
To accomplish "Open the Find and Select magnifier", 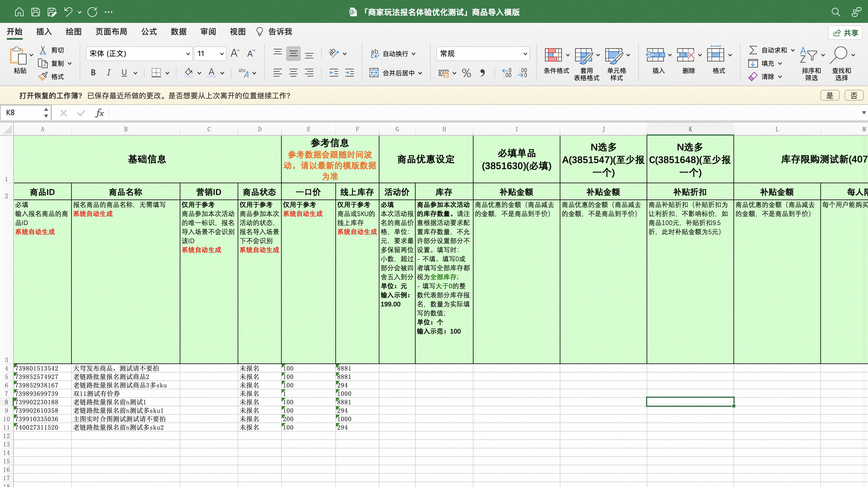I will tap(838, 55).
